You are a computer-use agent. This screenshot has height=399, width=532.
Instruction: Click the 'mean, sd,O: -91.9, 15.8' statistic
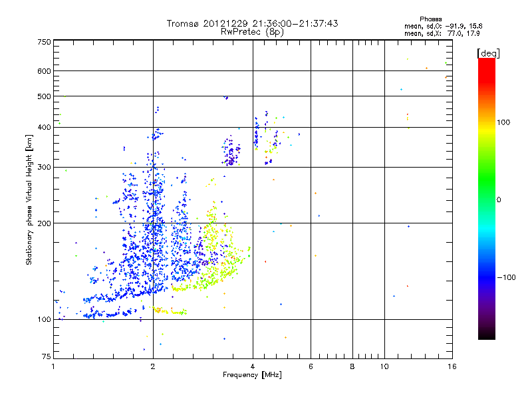pyautogui.click(x=443, y=26)
